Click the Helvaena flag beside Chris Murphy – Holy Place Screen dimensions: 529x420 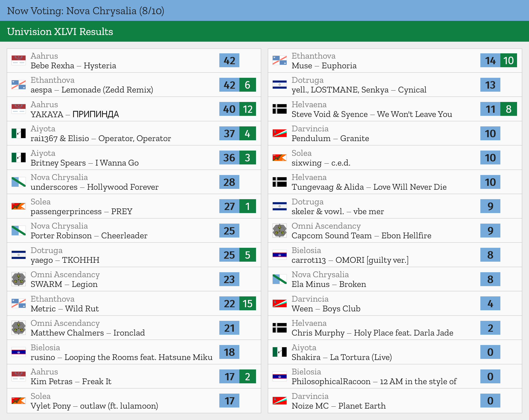coord(280,328)
